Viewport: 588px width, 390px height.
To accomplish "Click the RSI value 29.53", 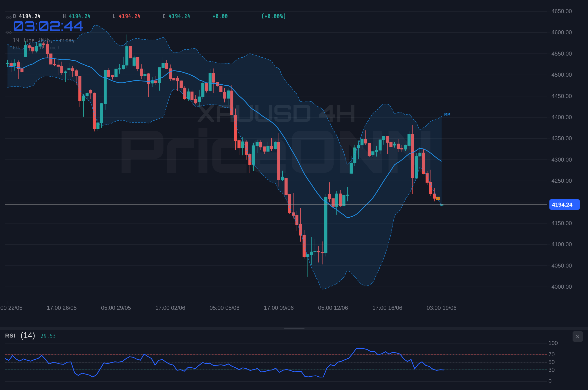I will click(x=48, y=336).
